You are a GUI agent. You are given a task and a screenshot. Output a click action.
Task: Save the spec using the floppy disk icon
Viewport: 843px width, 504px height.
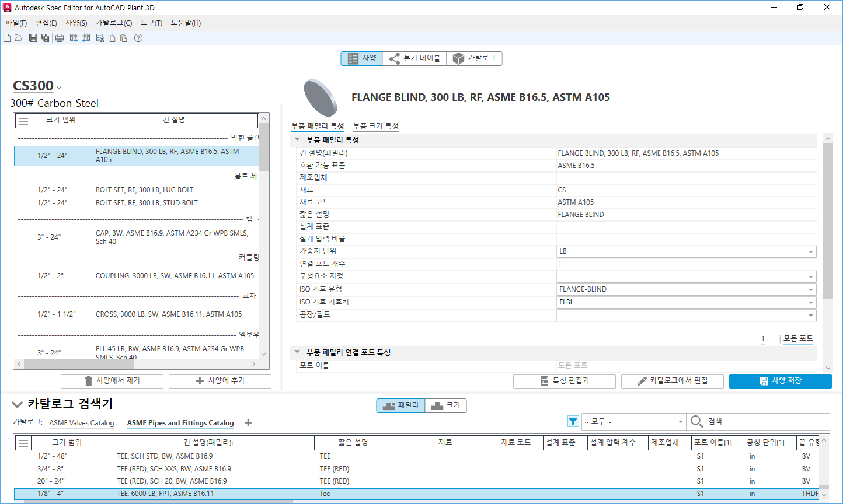(33, 38)
